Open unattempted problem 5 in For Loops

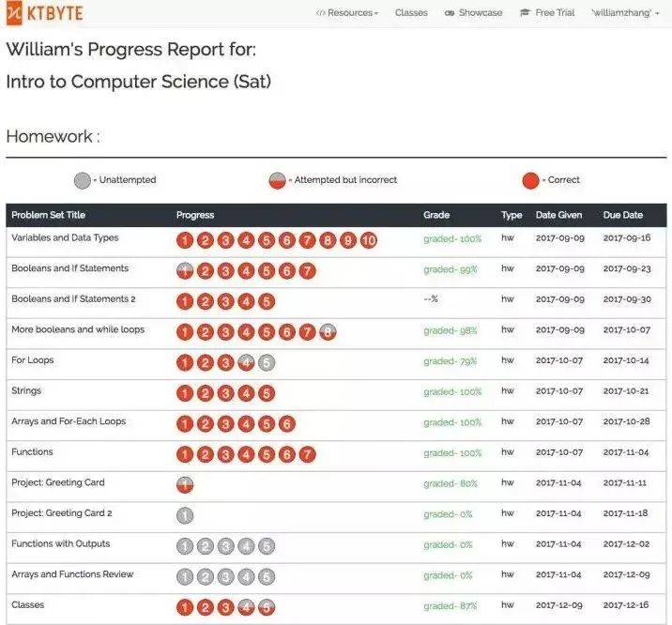tap(267, 363)
